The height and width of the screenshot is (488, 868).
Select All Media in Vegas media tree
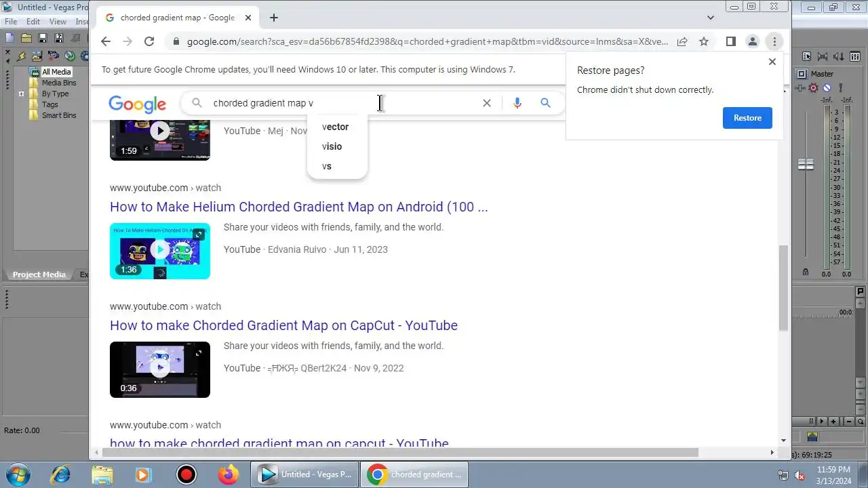[56, 72]
